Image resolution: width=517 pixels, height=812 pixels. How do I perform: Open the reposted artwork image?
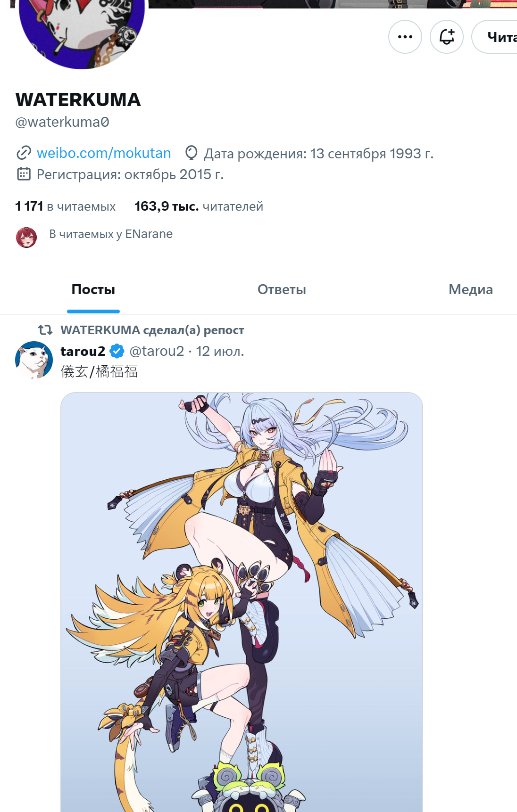(x=242, y=602)
